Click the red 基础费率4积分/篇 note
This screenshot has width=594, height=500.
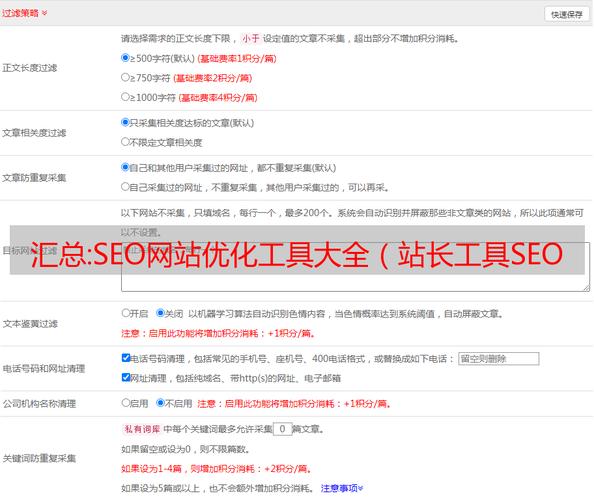tap(218, 98)
